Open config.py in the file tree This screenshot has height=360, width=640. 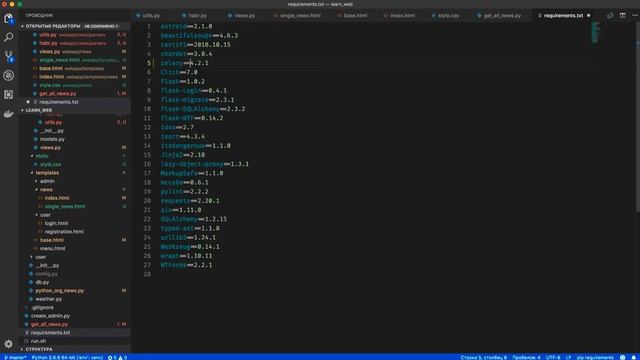46,274
